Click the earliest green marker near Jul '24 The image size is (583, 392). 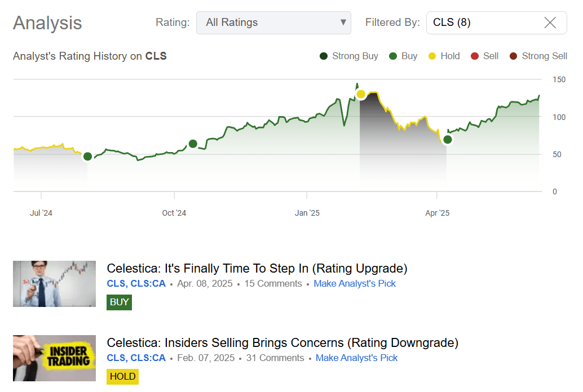[x=87, y=156]
